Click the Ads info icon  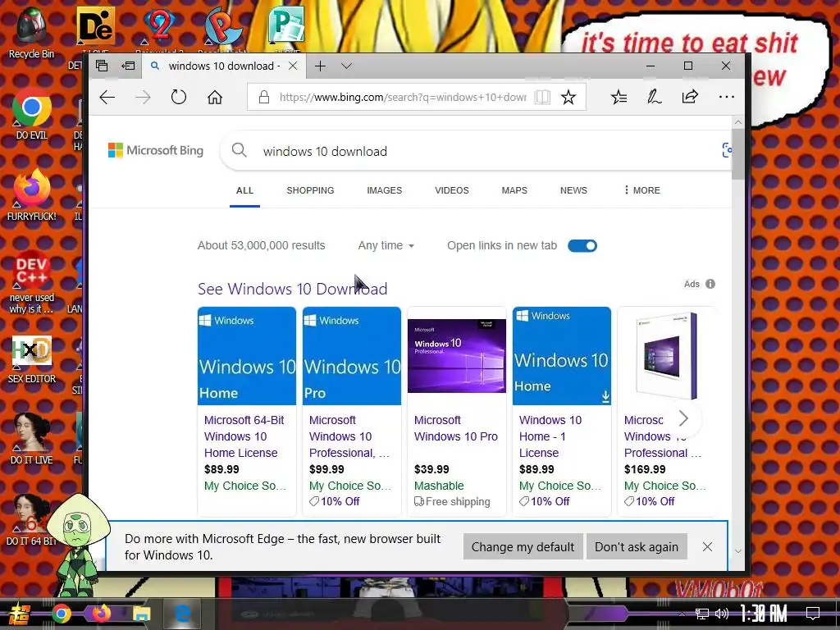[x=710, y=284]
